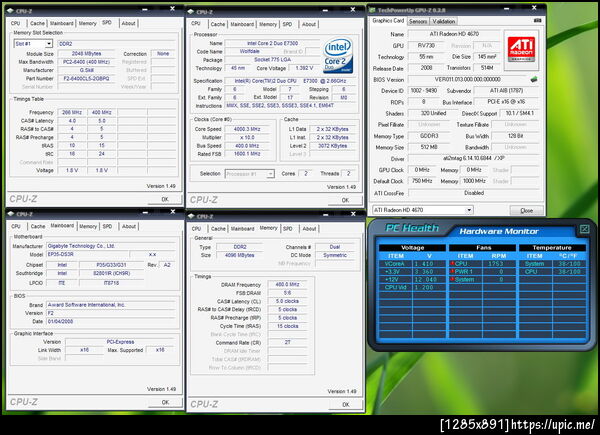Click the GDDR3 Memory Type value
The height and width of the screenshot is (435, 600).
[428, 136]
